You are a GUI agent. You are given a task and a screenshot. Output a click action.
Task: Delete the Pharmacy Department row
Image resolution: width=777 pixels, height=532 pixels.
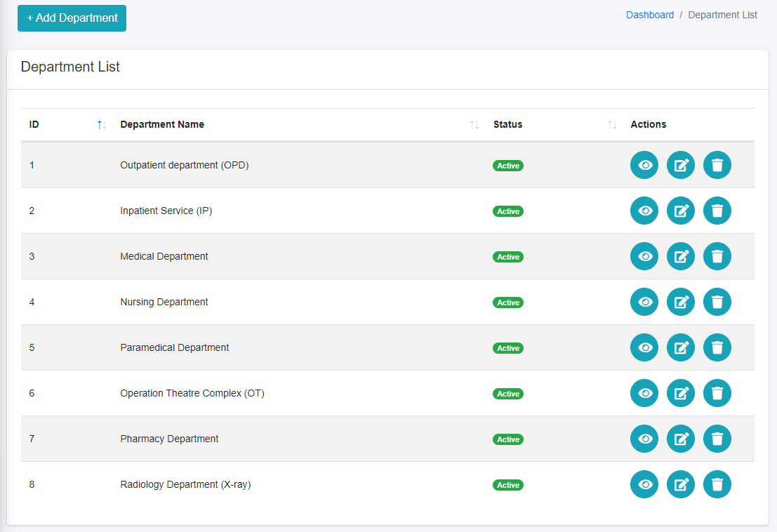click(x=717, y=439)
